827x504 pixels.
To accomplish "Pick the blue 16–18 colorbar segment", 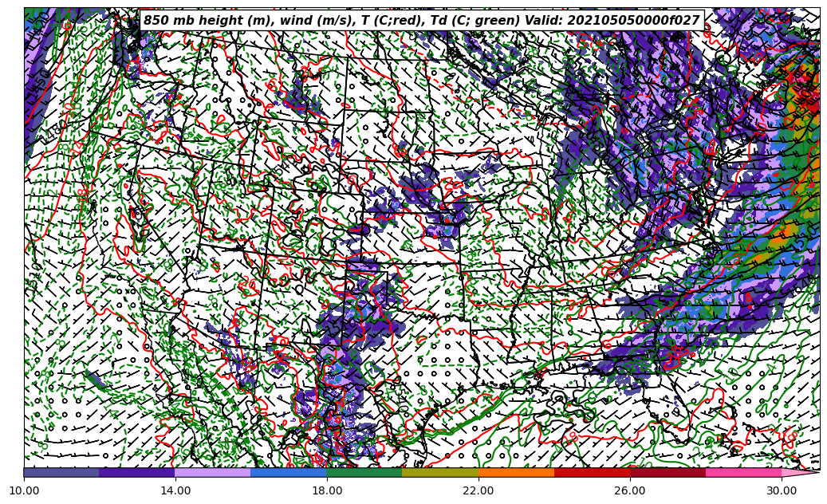I will click(289, 473).
